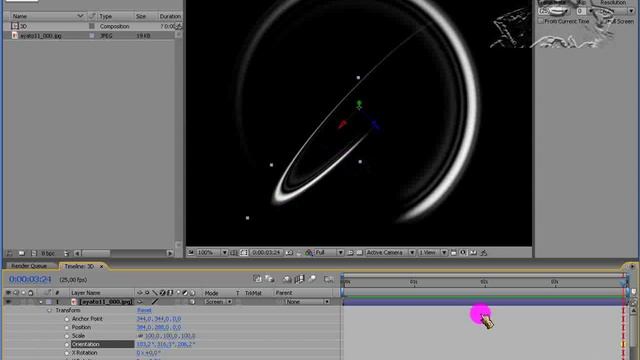Open the Parent None dropdown

307,302
